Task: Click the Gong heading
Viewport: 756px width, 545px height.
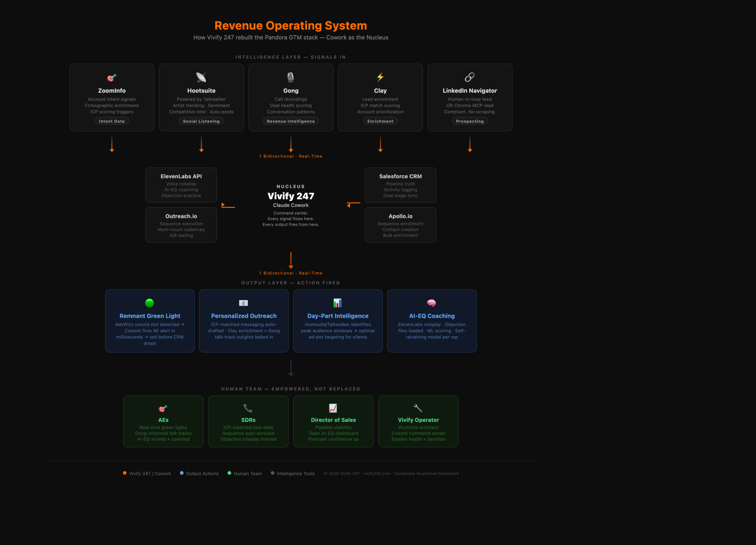Action: (291, 91)
